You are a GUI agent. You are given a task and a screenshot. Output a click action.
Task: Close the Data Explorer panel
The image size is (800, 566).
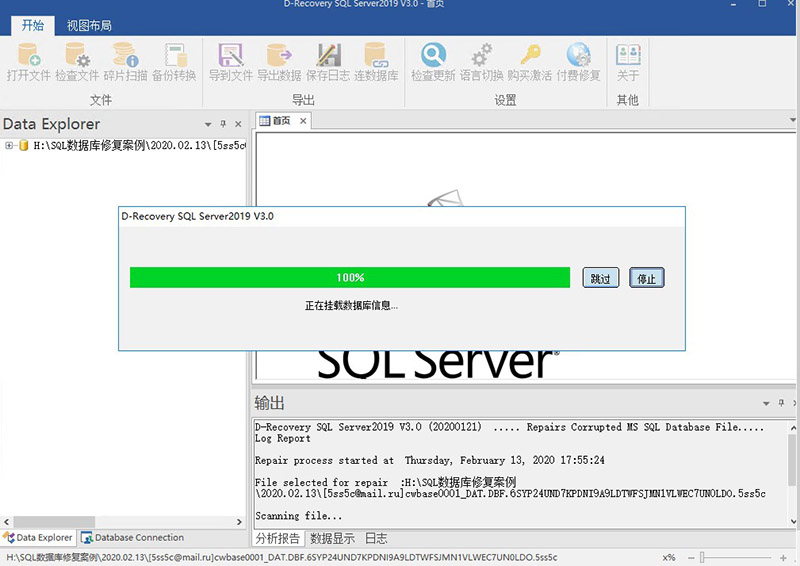(x=238, y=124)
